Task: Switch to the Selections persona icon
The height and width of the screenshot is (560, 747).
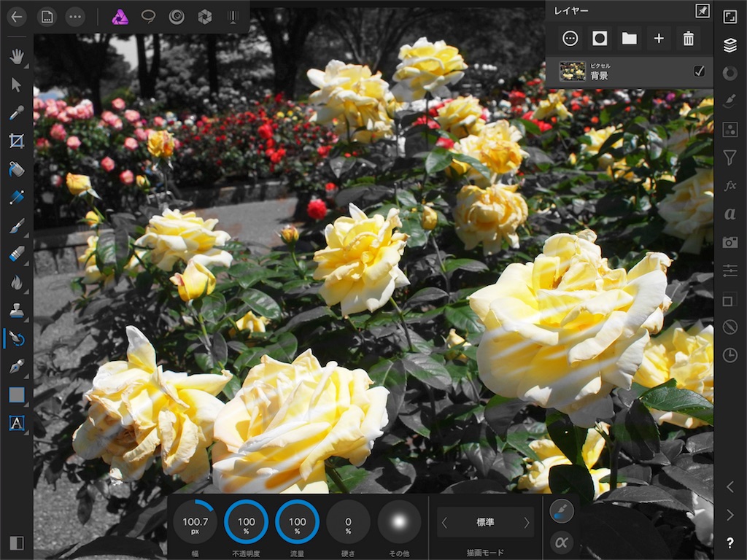Action: click(148, 17)
